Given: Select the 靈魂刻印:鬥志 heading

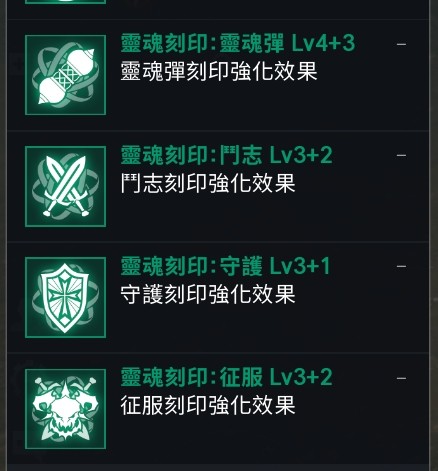Looking at the screenshot, I should (191, 155).
